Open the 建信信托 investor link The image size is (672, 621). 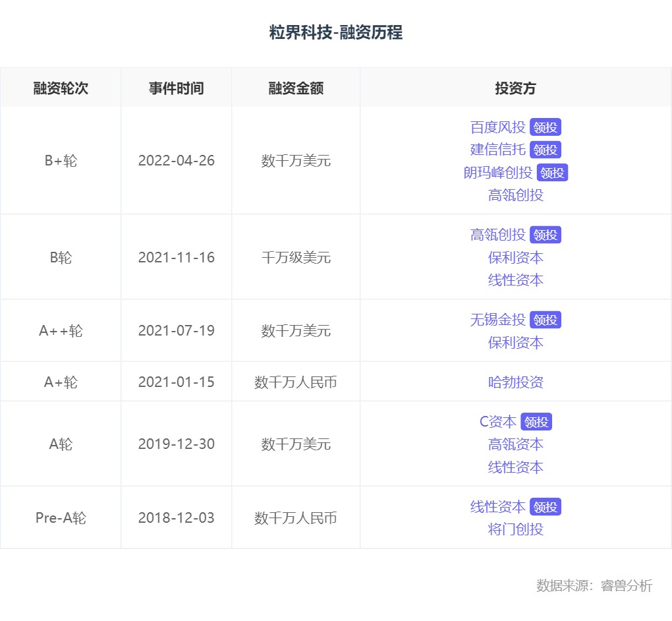click(x=497, y=150)
